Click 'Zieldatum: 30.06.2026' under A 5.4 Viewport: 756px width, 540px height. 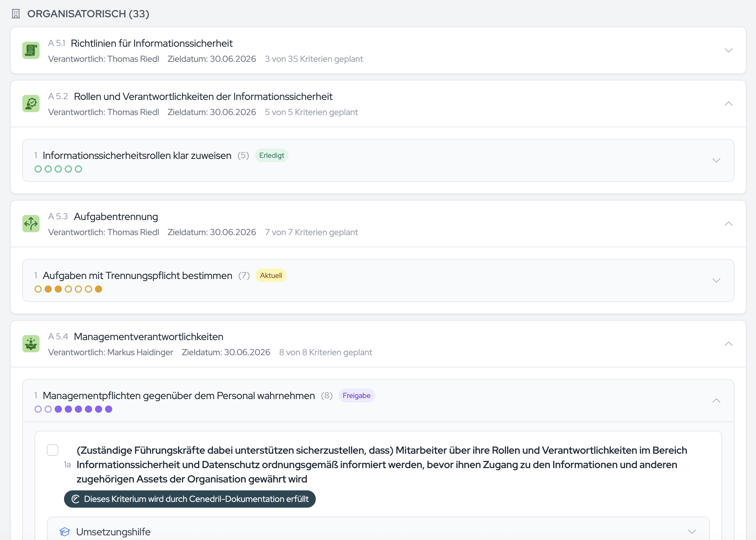click(226, 352)
